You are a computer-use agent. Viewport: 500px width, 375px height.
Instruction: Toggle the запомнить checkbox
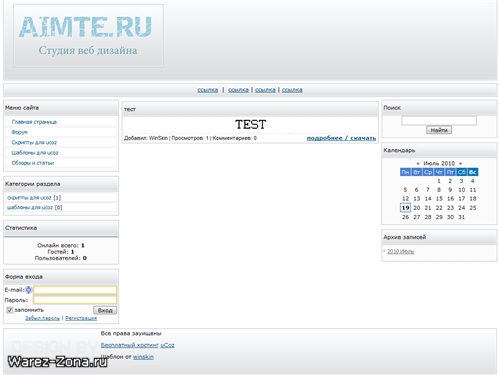[9, 310]
